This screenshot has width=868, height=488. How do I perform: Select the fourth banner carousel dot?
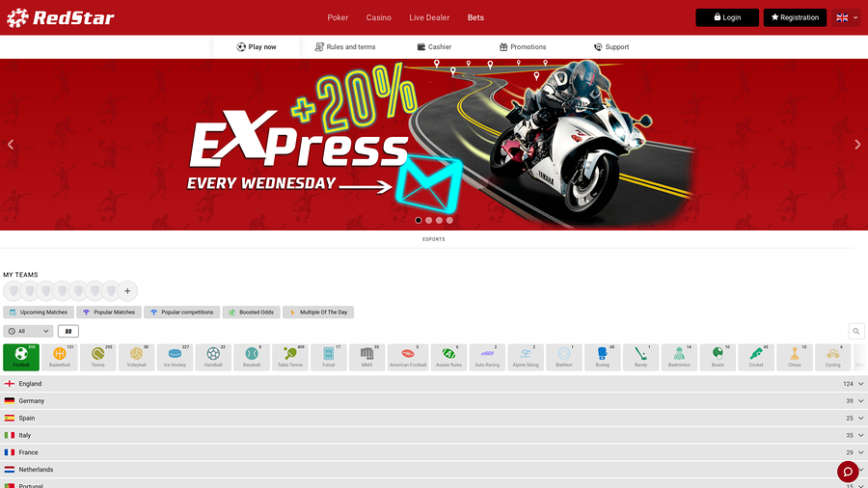(449, 220)
